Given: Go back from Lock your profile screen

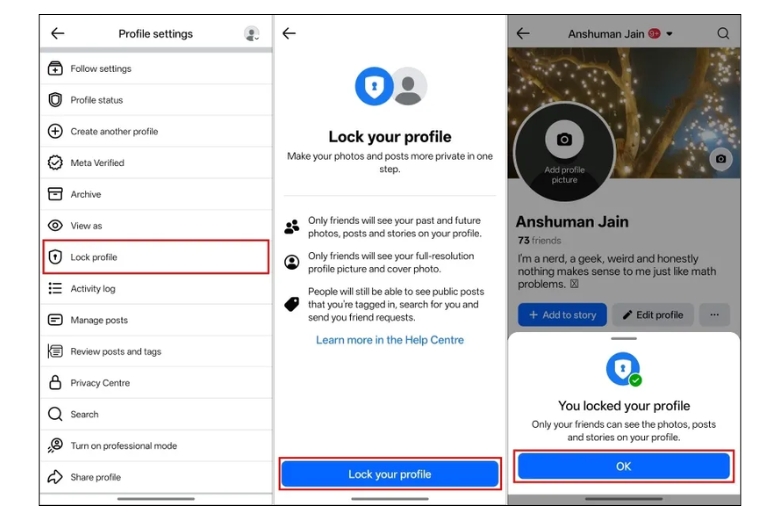Looking at the screenshot, I should point(289,33).
